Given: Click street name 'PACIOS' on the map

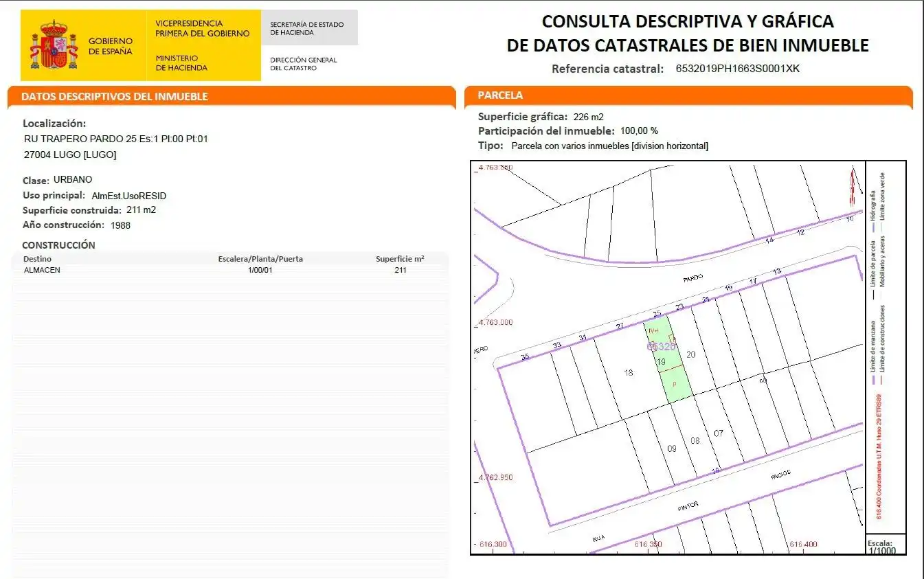Looking at the screenshot, I should pyautogui.click(x=780, y=475).
